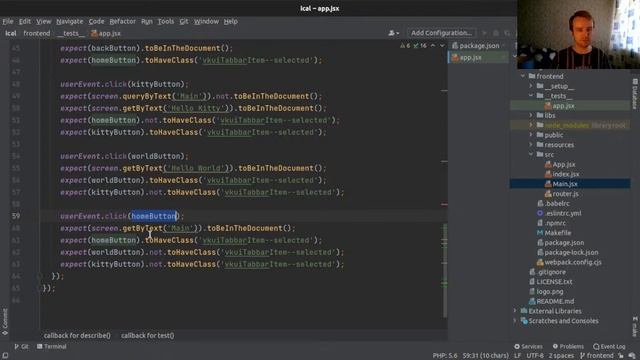Open the Edit menu
This screenshot has height=360, width=640.
pyautogui.click(x=25, y=22)
